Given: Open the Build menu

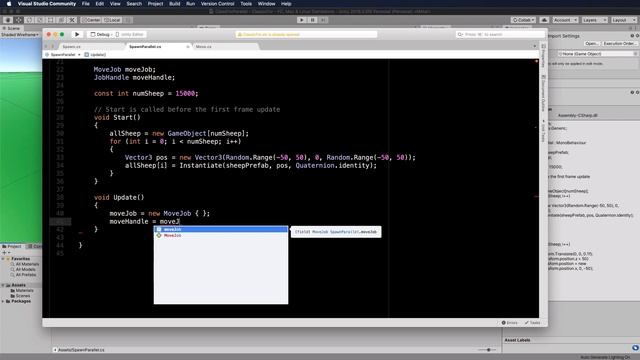Looking at the screenshot, I should pos(175,4).
